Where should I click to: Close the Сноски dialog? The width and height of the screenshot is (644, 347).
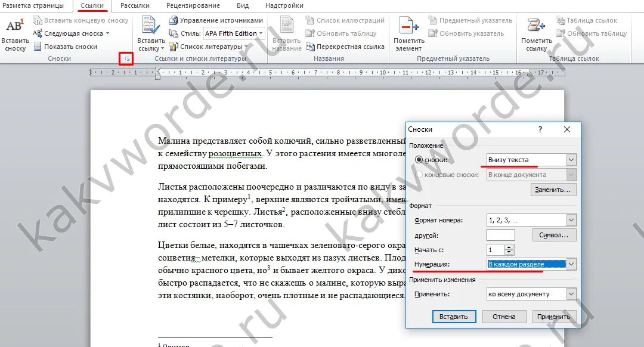(x=567, y=129)
